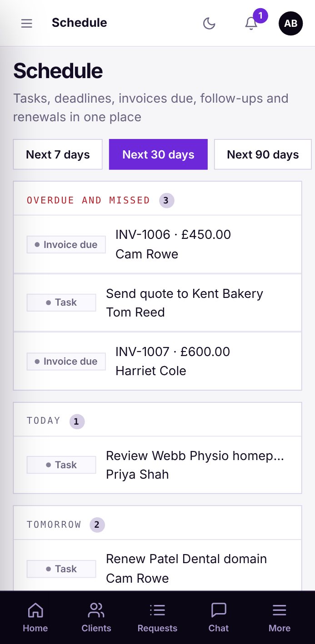Toggle dark mode moon icon
This screenshot has width=315, height=644.
pos(209,23)
